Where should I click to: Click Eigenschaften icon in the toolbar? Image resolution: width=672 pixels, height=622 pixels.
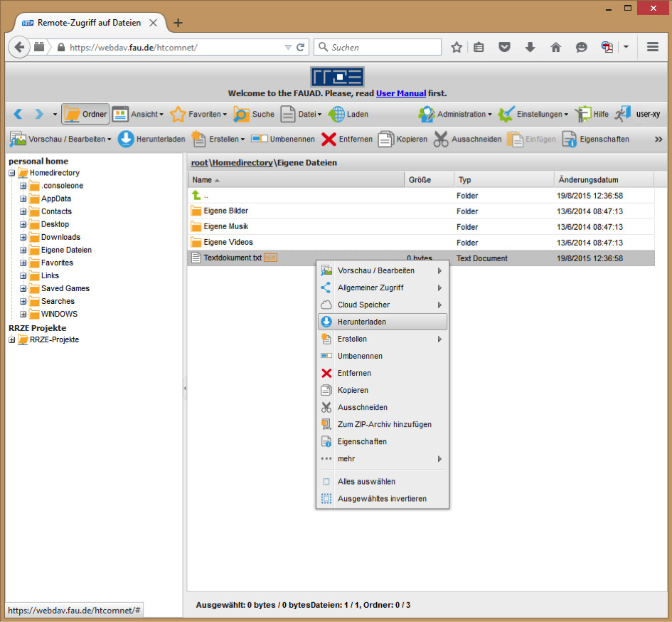point(569,139)
